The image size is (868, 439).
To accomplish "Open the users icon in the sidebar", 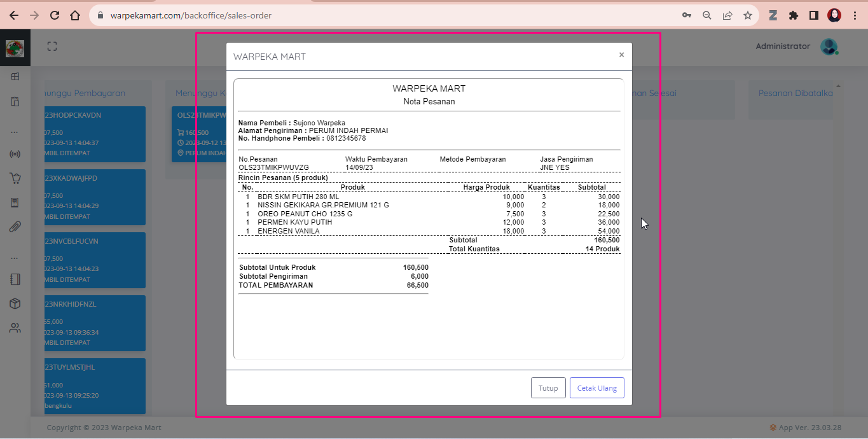I will (15, 328).
